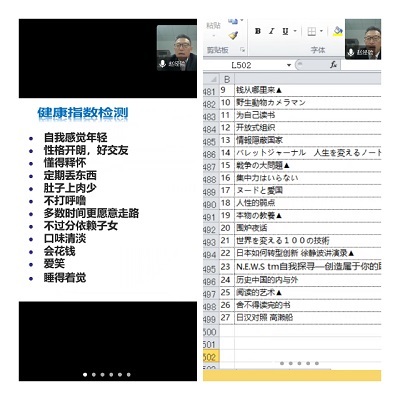The width and height of the screenshot is (400, 400).
Task: Select row header 490
Action: coord(210,204)
